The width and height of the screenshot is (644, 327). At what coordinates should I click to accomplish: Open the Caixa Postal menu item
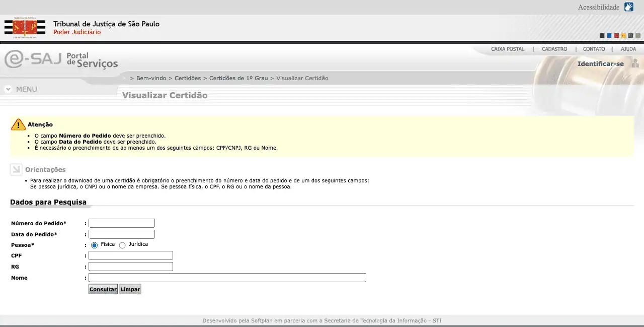tap(507, 49)
